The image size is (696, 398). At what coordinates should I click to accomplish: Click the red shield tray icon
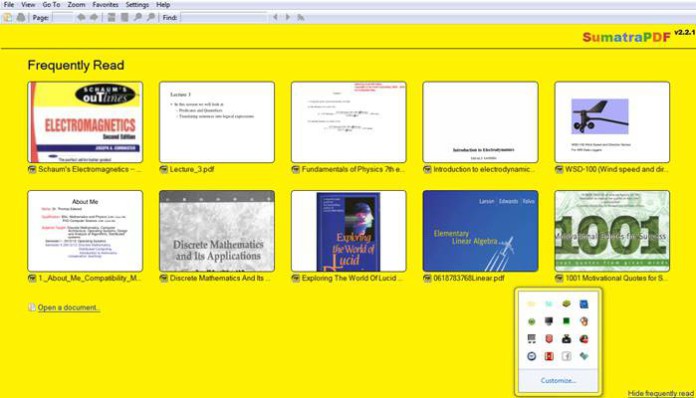click(549, 339)
